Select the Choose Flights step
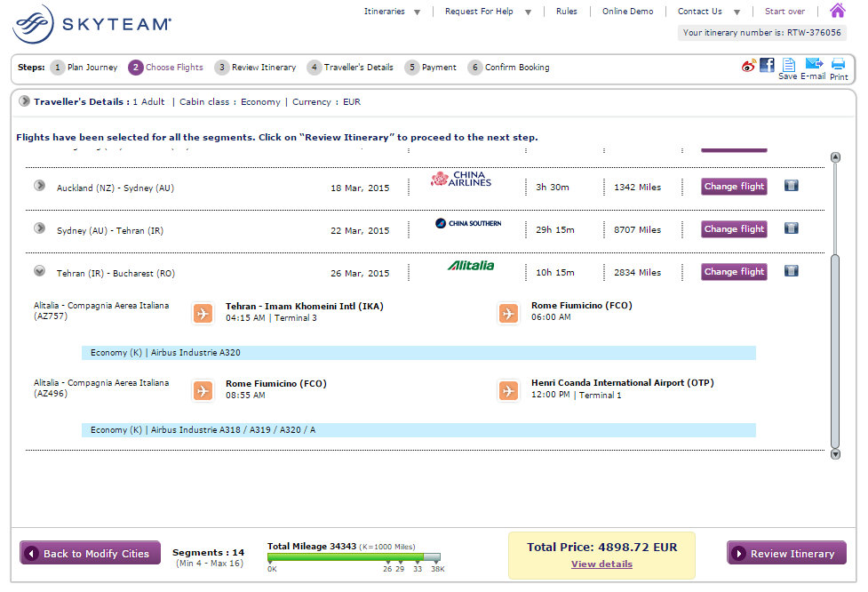This screenshot has width=868, height=592. [x=174, y=68]
